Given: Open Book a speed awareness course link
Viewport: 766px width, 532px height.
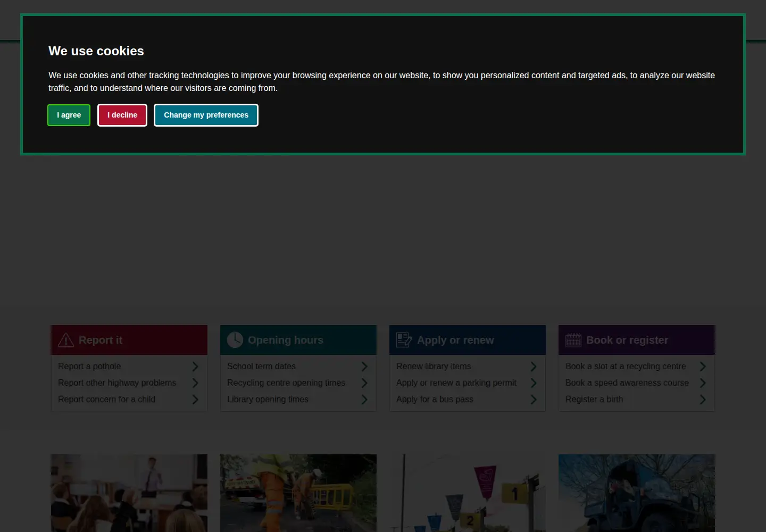Looking at the screenshot, I should point(627,383).
